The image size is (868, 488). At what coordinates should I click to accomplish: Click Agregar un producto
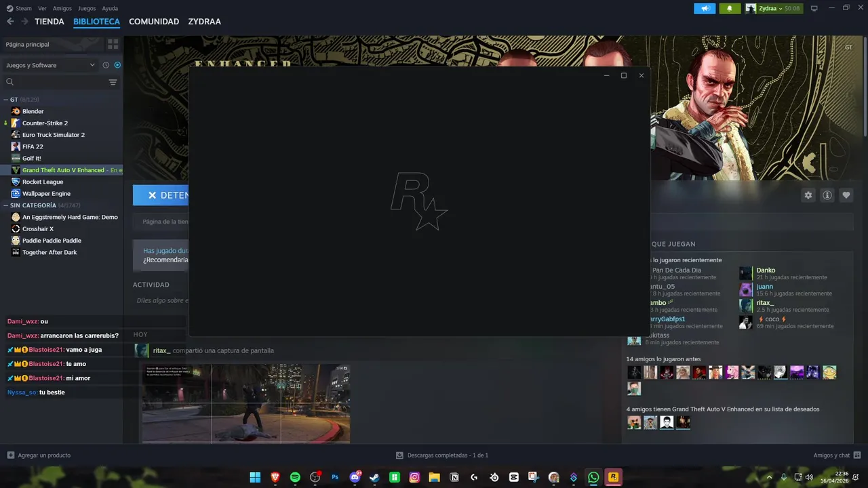click(39, 455)
